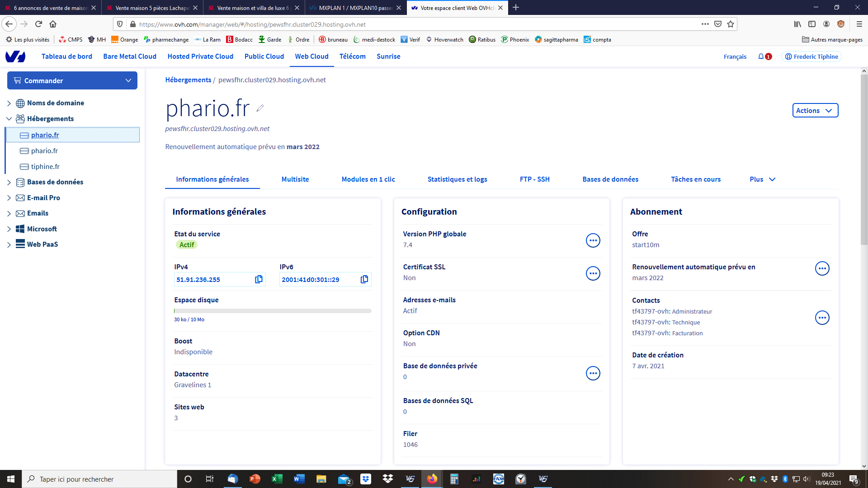Open options for Base de données privée
This screenshot has height=488, width=868.
593,373
